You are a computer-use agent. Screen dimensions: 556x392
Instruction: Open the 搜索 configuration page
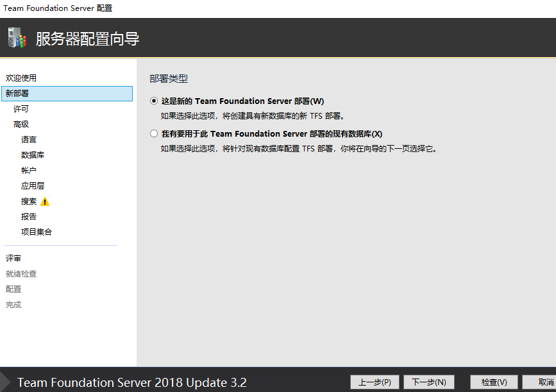29,201
